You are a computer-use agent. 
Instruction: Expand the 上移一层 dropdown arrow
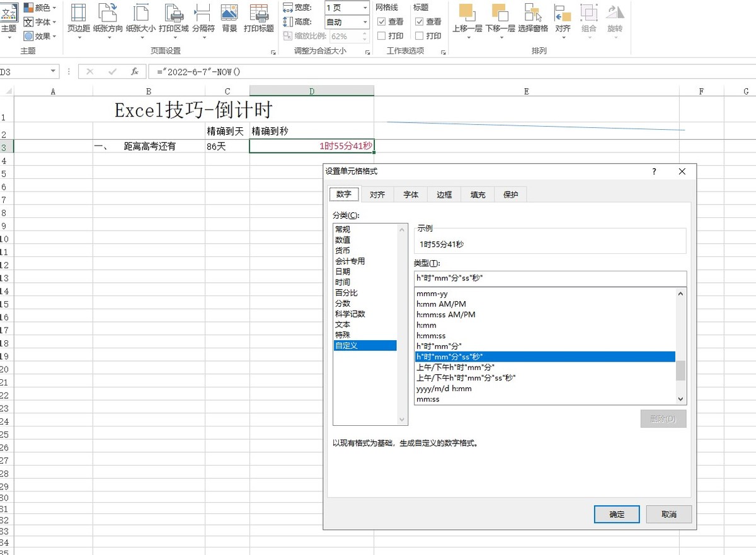(x=469, y=37)
